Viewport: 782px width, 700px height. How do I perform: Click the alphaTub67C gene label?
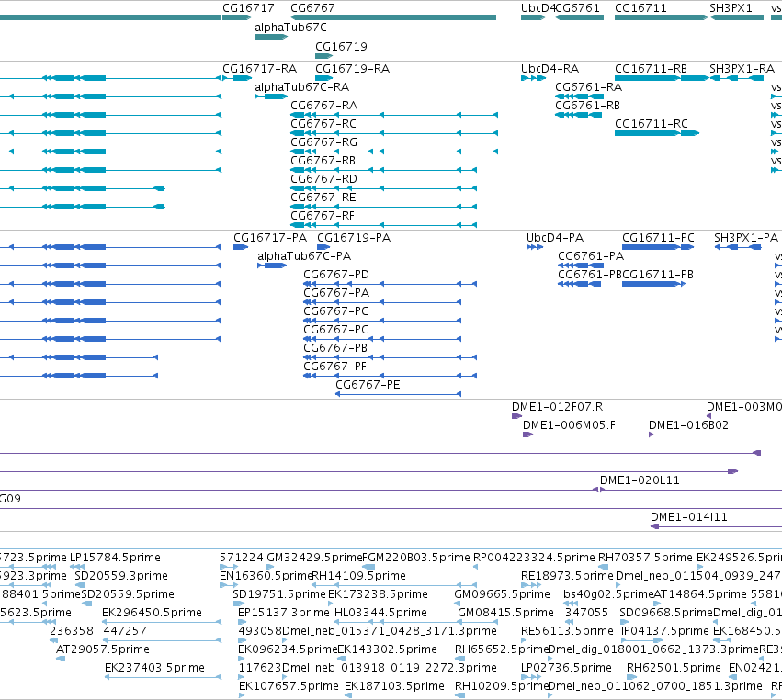click(290, 28)
